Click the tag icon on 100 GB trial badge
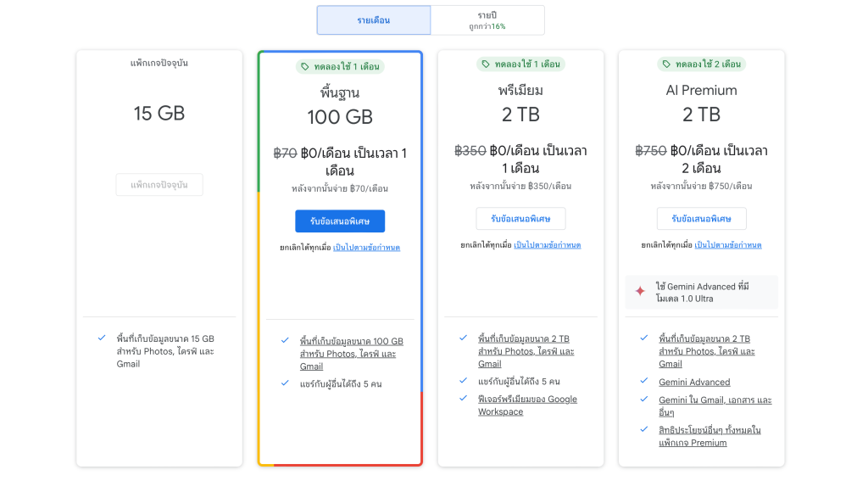This screenshot has width=868, height=492. pyautogui.click(x=304, y=66)
